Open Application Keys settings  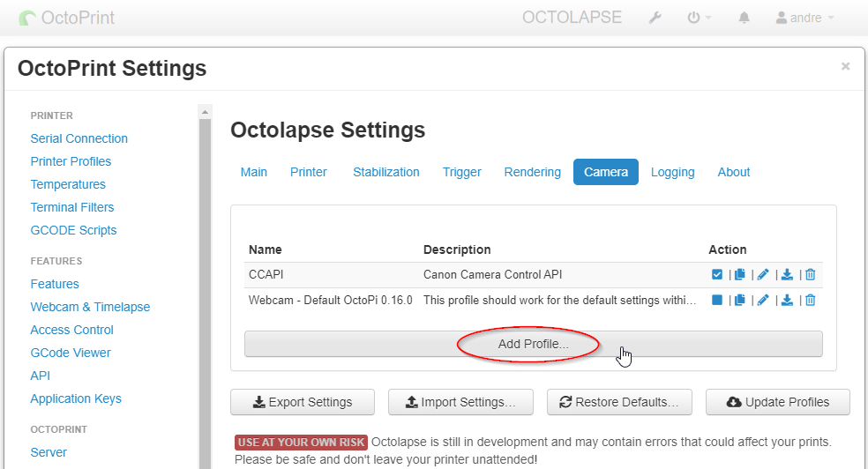[x=76, y=398]
